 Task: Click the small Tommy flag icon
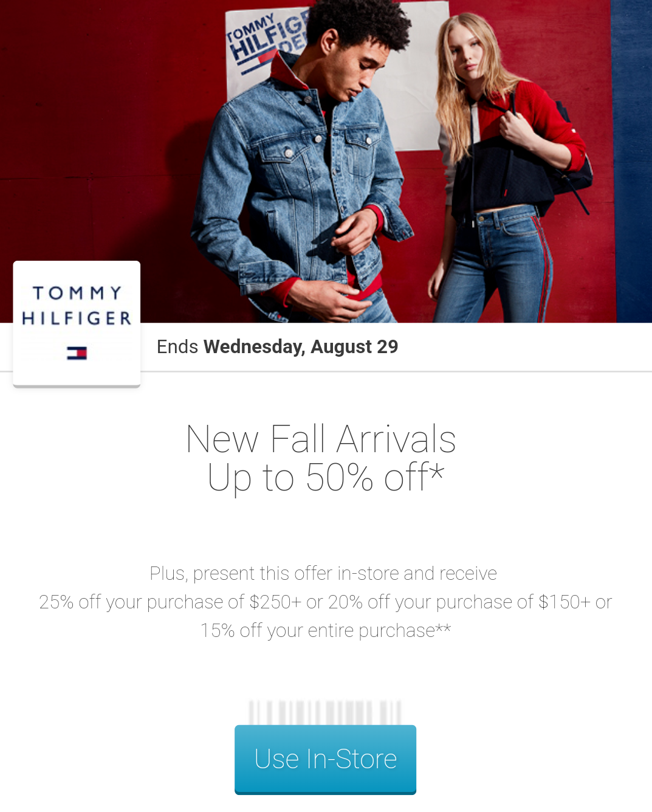pyautogui.click(x=77, y=353)
